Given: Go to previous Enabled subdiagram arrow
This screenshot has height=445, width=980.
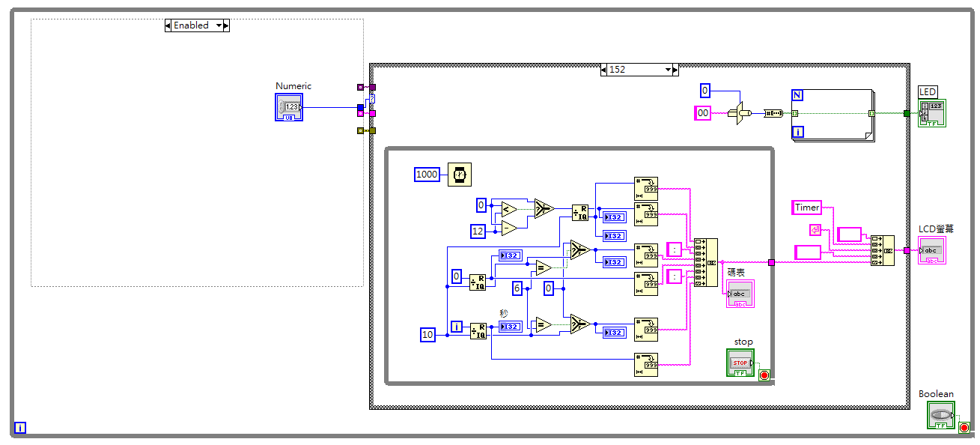Looking at the screenshot, I should (168, 25).
